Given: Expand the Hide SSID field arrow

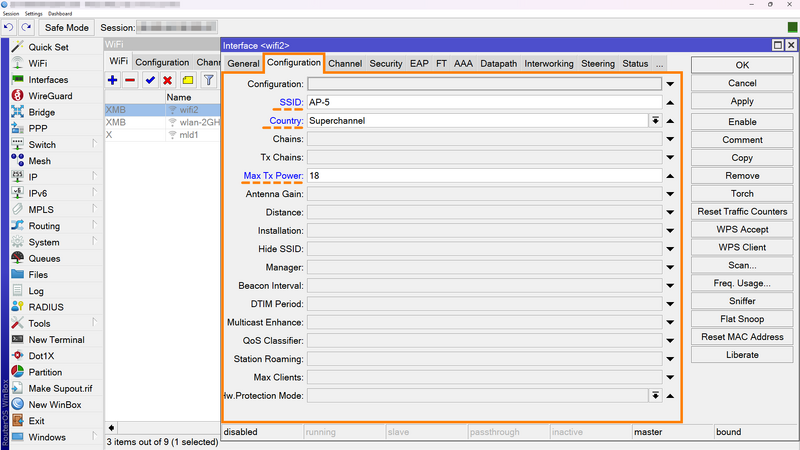Looking at the screenshot, I should point(670,249).
